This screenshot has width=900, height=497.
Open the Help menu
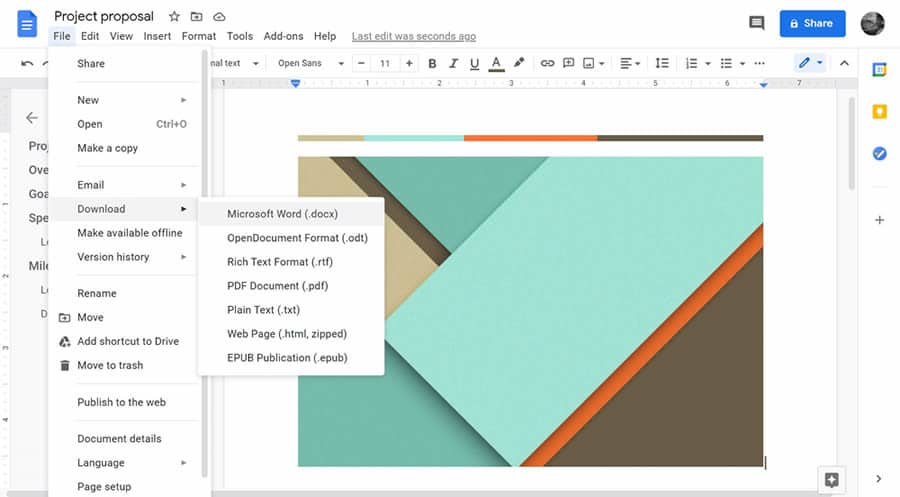coord(325,36)
